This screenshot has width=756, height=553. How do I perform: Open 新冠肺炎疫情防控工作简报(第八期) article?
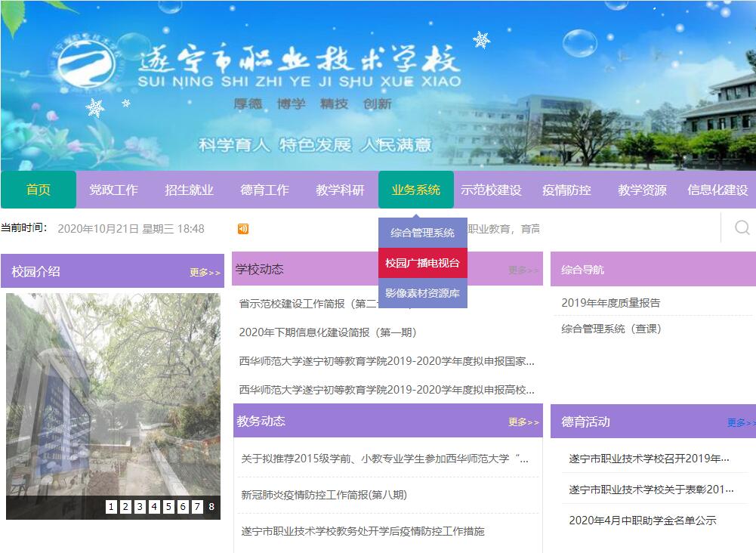[x=323, y=495]
